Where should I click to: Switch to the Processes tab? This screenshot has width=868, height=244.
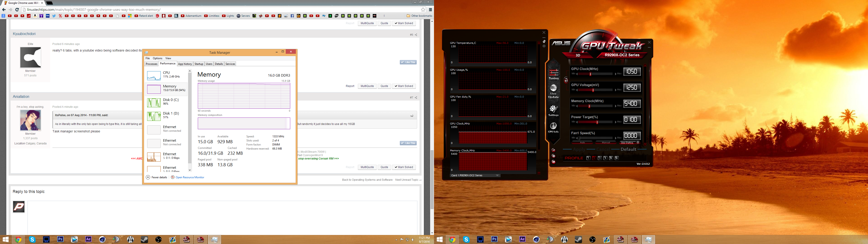coord(151,64)
